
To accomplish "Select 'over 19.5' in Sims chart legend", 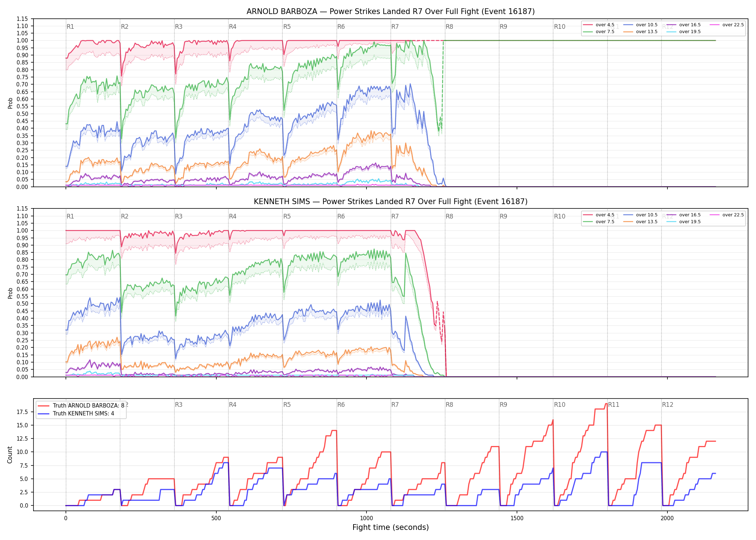I will (684, 222).
